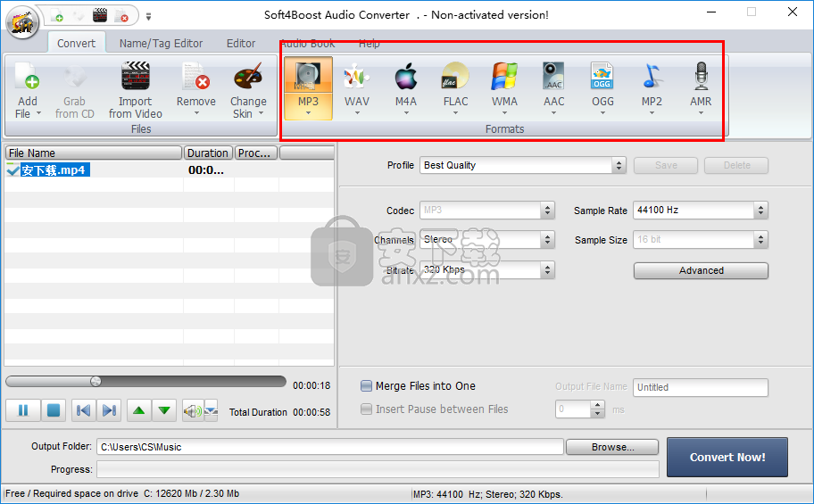Image resolution: width=814 pixels, height=504 pixels.
Task: Move file up with green arrow
Action: pos(138,410)
